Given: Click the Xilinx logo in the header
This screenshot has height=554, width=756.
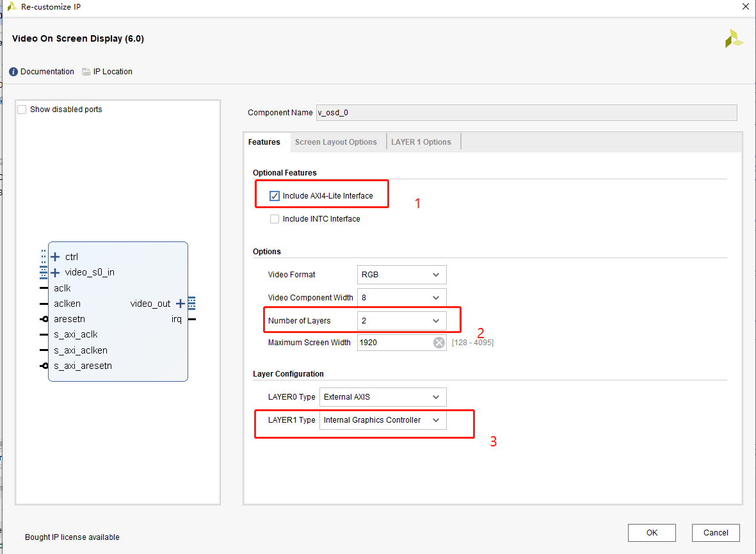Looking at the screenshot, I should tap(734, 38).
